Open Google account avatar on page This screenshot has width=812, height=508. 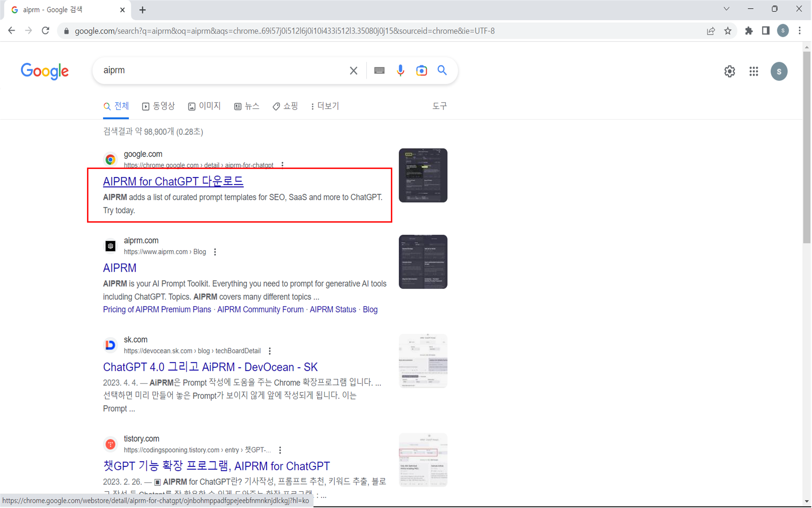click(x=779, y=71)
